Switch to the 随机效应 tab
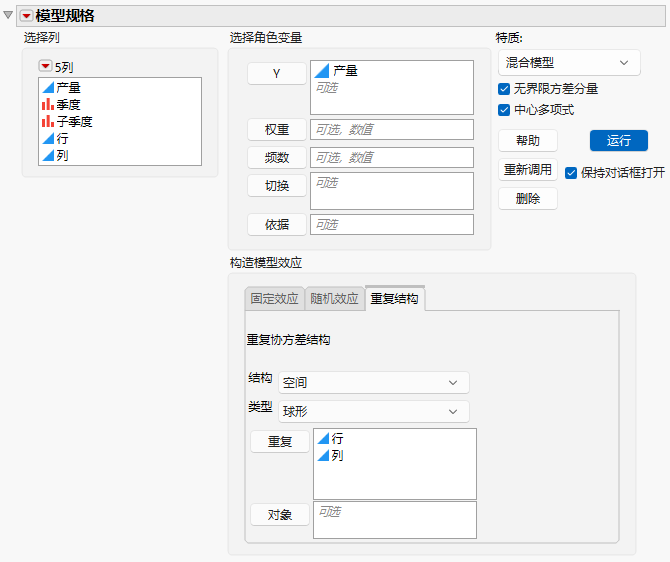670x562 pixels. tap(334, 298)
